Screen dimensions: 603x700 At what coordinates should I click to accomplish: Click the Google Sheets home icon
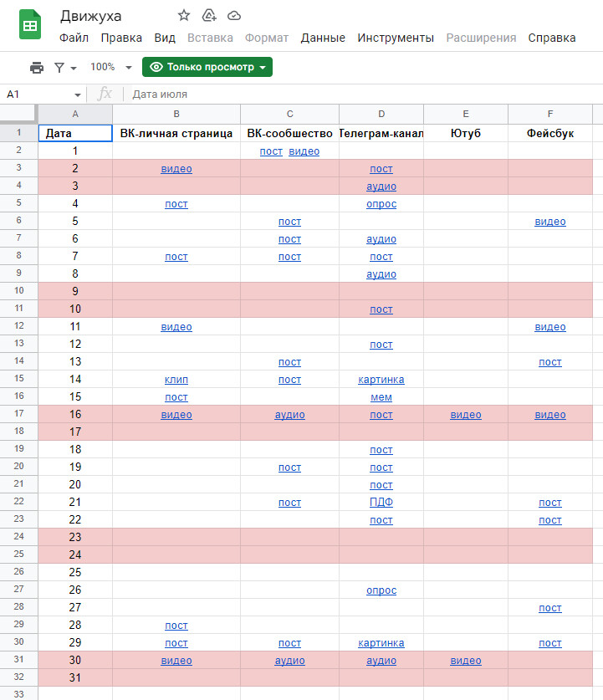[30, 25]
